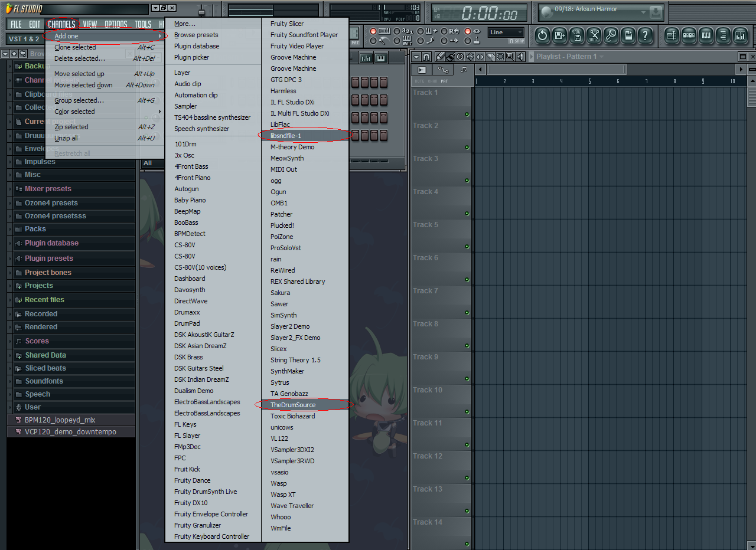The height and width of the screenshot is (550, 756).
Task: Select Toxic Biohazard from the plugin list
Action: click(x=292, y=416)
